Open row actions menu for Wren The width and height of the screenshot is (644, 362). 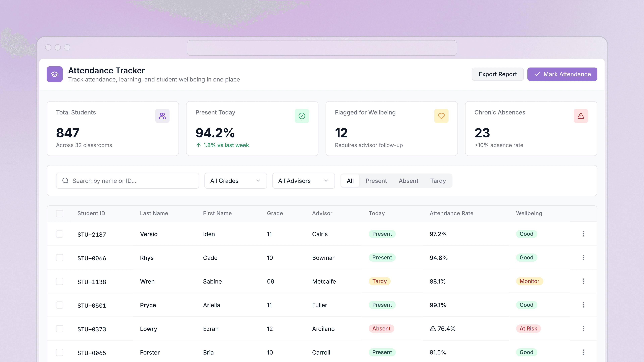[x=583, y=281]
